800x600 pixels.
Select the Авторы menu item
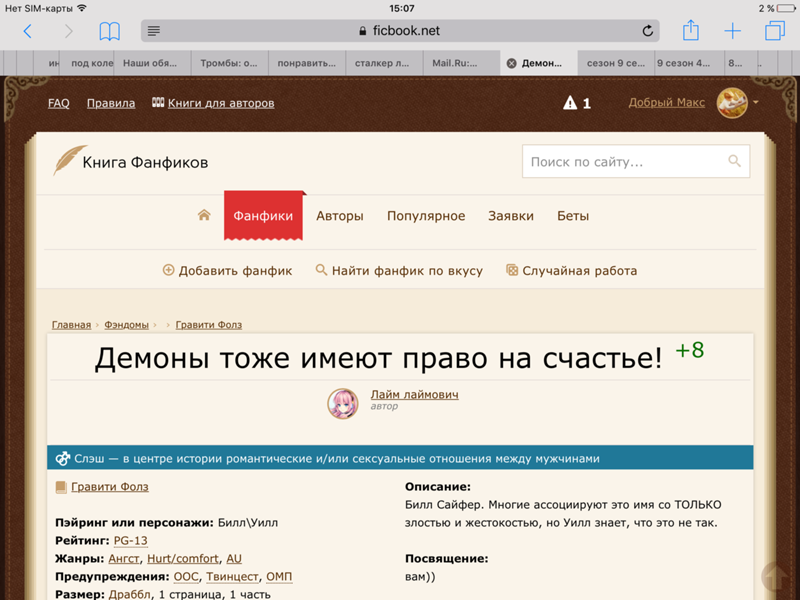[340, 216]
